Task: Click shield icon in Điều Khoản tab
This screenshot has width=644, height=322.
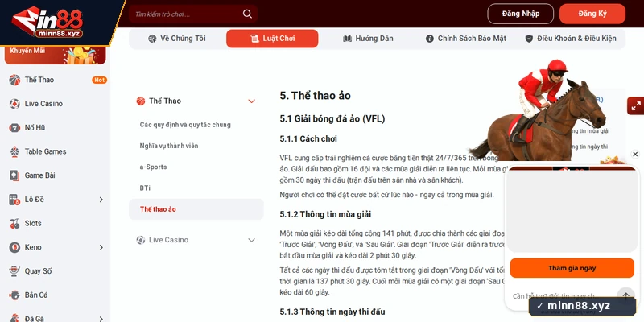Action: click(x=529, y=39)
